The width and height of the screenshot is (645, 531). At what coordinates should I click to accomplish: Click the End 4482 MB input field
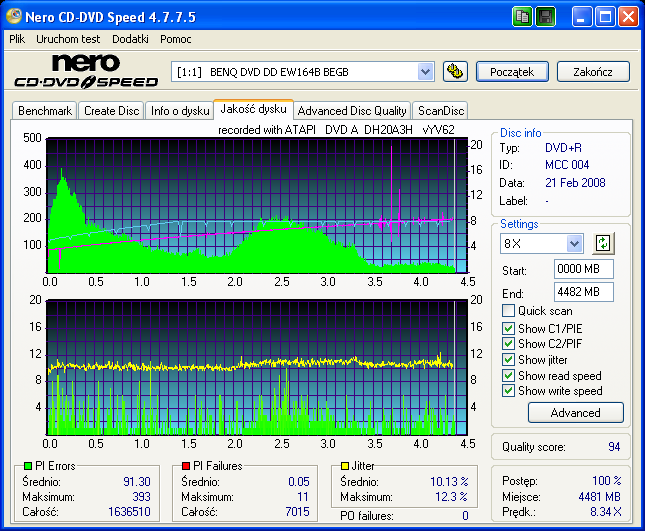point(583,292)
